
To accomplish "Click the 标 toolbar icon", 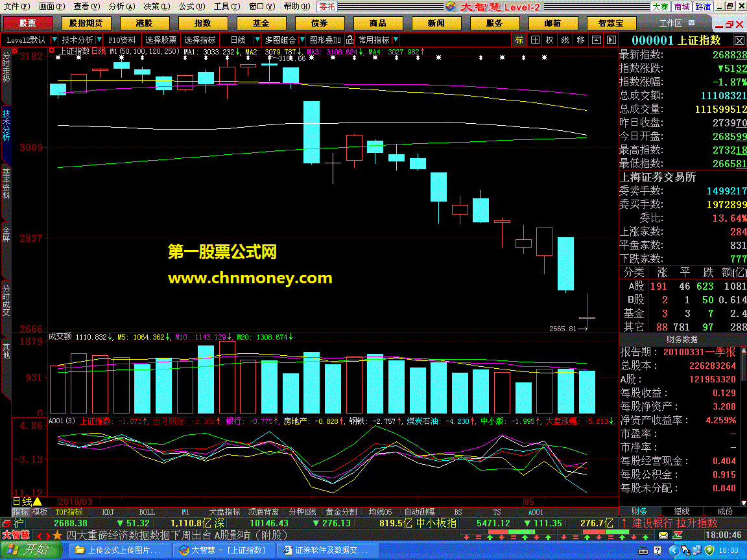I will 519,40.
